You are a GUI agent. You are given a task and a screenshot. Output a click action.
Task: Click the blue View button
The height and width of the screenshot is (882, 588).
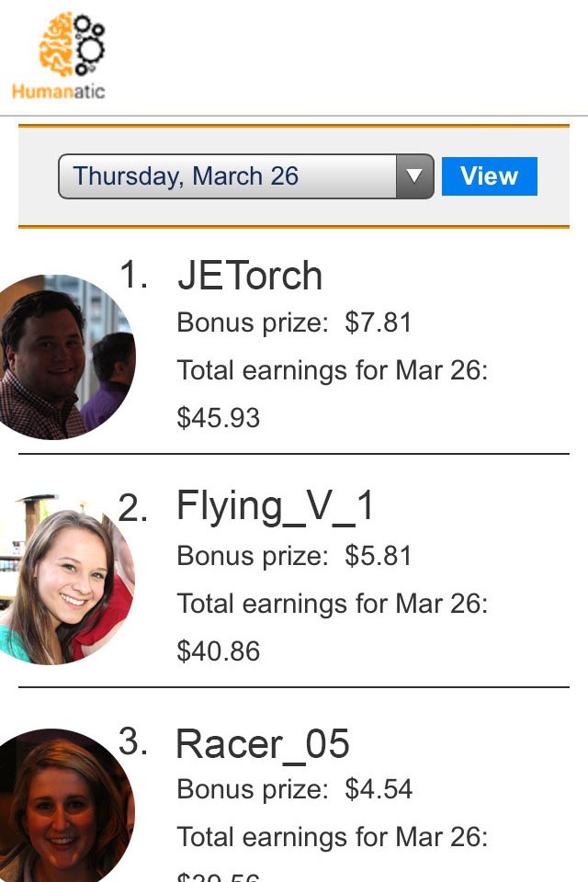pyautogui.click(x=489, y=176)
